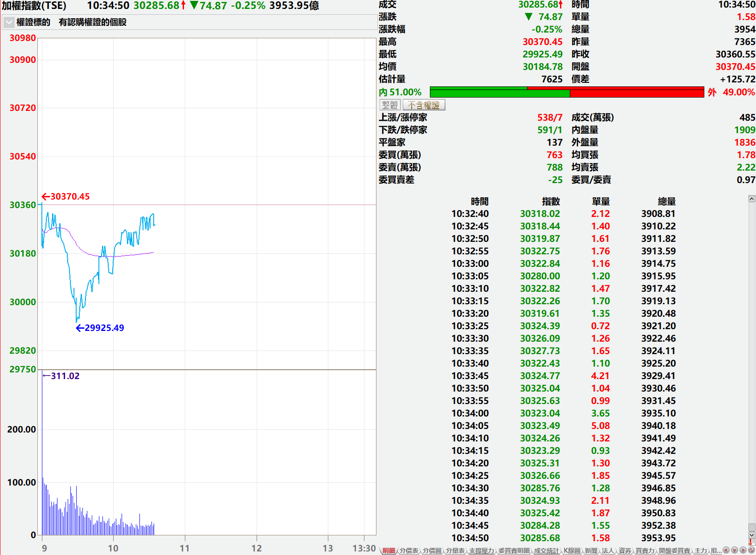
Task: Toggle the 整體 button
Action: click(390, 105)
